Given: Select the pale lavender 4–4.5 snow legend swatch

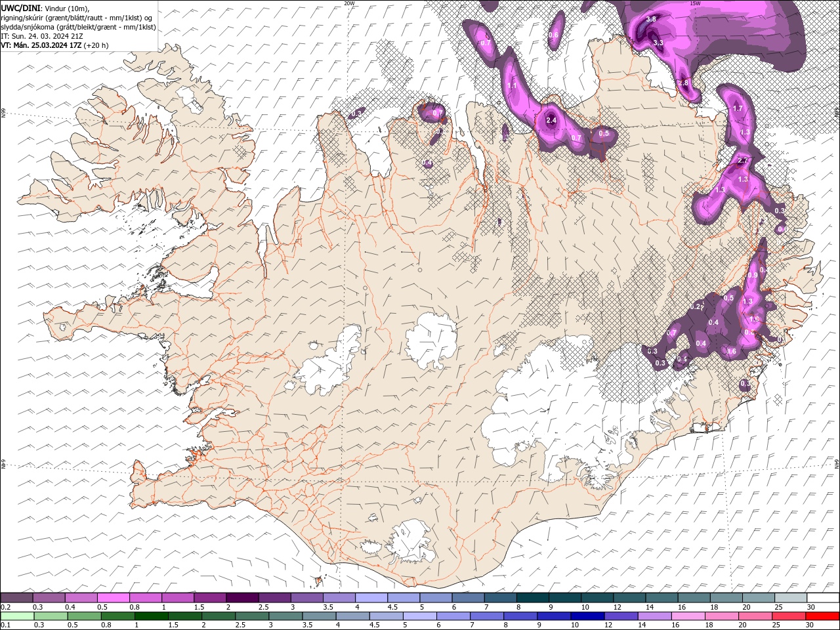Looking at the screenshot, I should (371, 598).
